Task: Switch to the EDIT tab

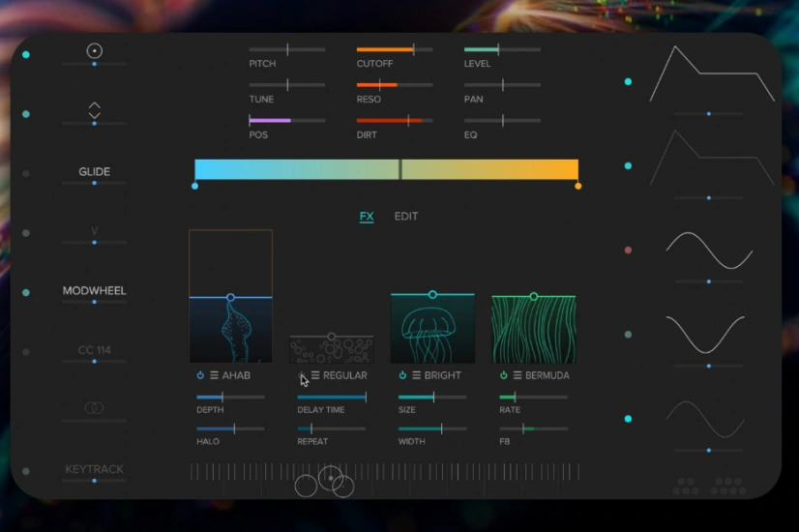Action: (406, 216)
